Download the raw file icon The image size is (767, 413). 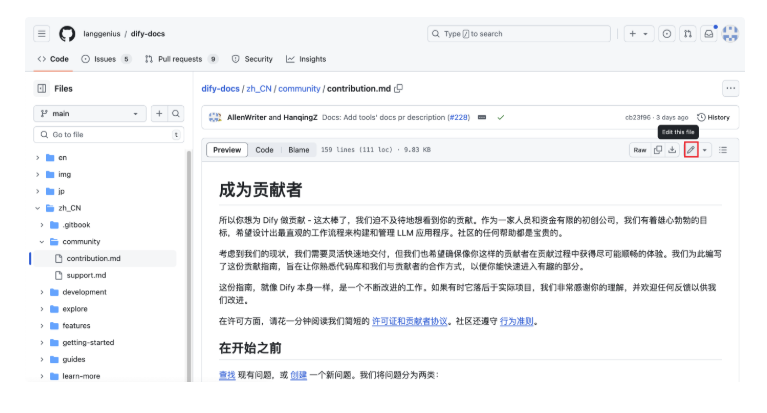[x=673, y=150]
